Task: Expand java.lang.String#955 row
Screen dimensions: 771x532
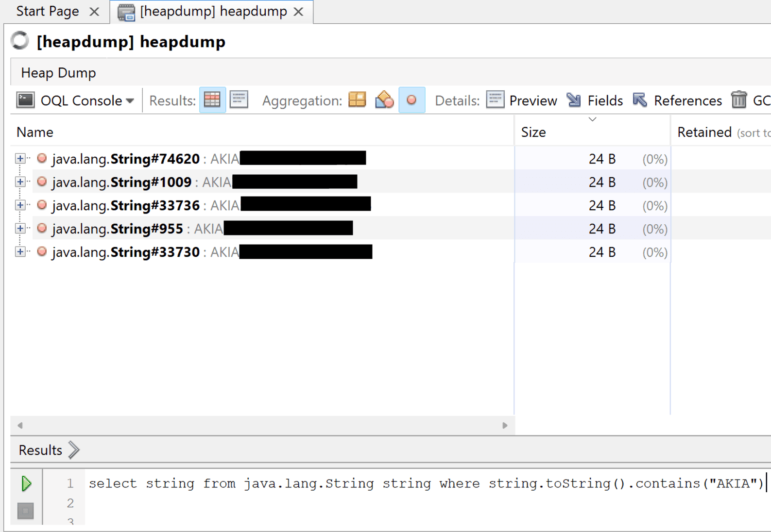Action: [x=20, y=229]
